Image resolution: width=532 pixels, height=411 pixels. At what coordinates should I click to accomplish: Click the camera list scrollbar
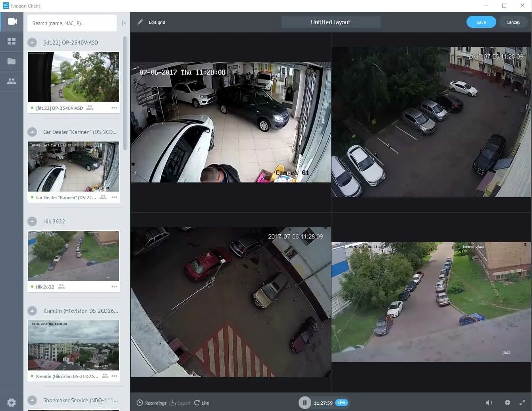click(x=125, y=93)
